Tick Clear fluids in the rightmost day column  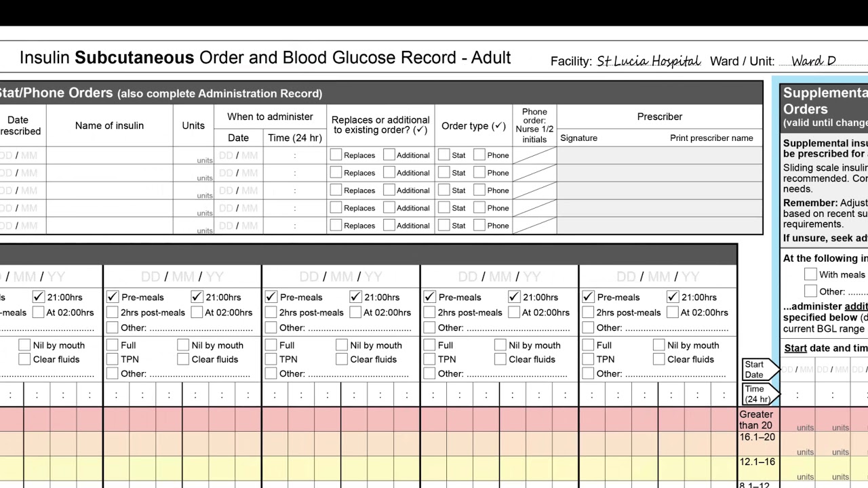coord(659,359)
